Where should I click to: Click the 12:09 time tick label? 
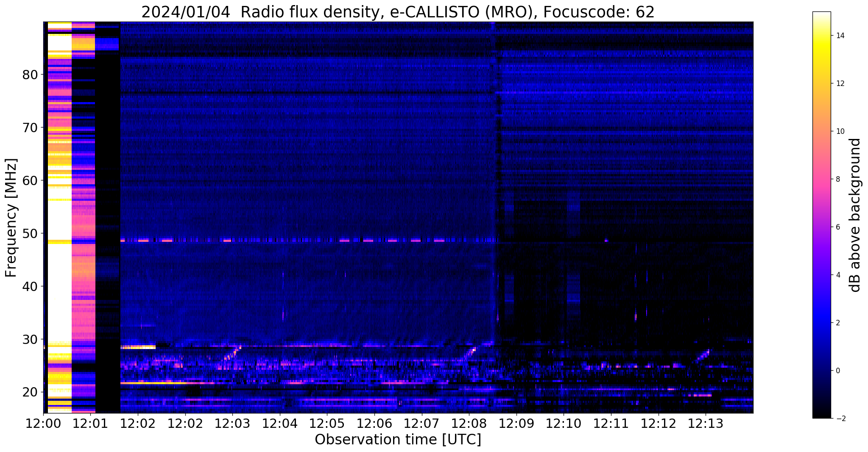(x=516, y=424)
